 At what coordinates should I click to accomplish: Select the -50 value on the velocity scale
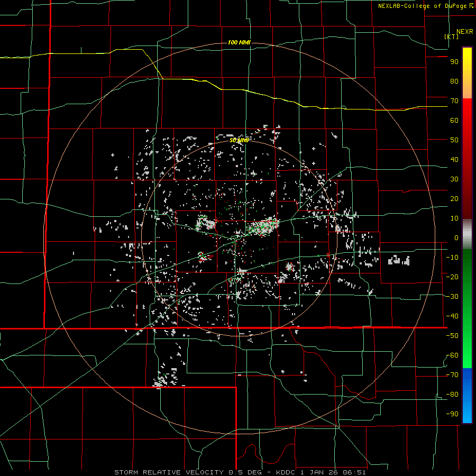click(452, 336)
